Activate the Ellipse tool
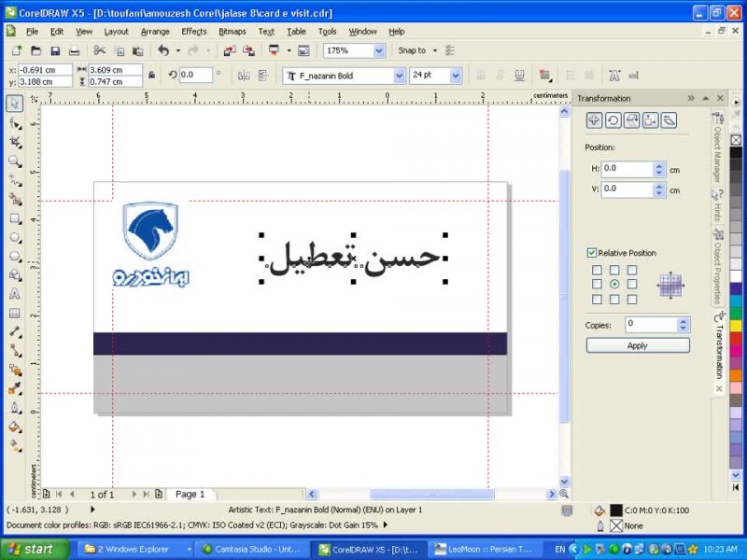The width and height of the screenshot is (747, 560). click(x=15, y=237)
